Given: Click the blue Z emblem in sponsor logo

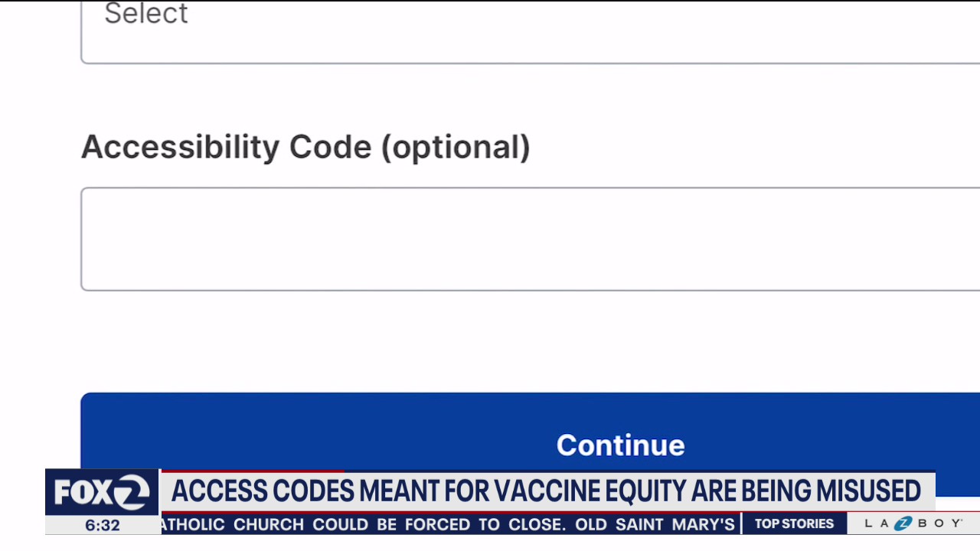Looking at the screenshot, I should coord(904,523).
